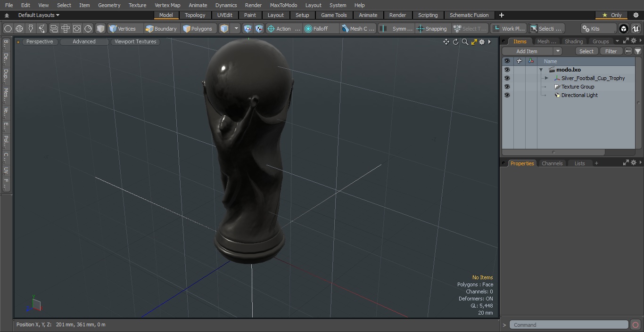
Task: Switch to the Groups panel tab
Action: (x=601, y=41)
